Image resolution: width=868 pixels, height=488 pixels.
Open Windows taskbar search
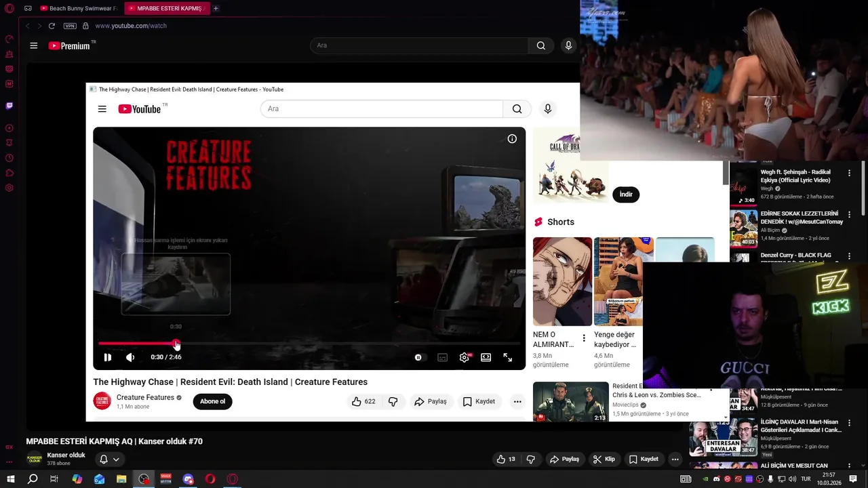click(33, 479)
